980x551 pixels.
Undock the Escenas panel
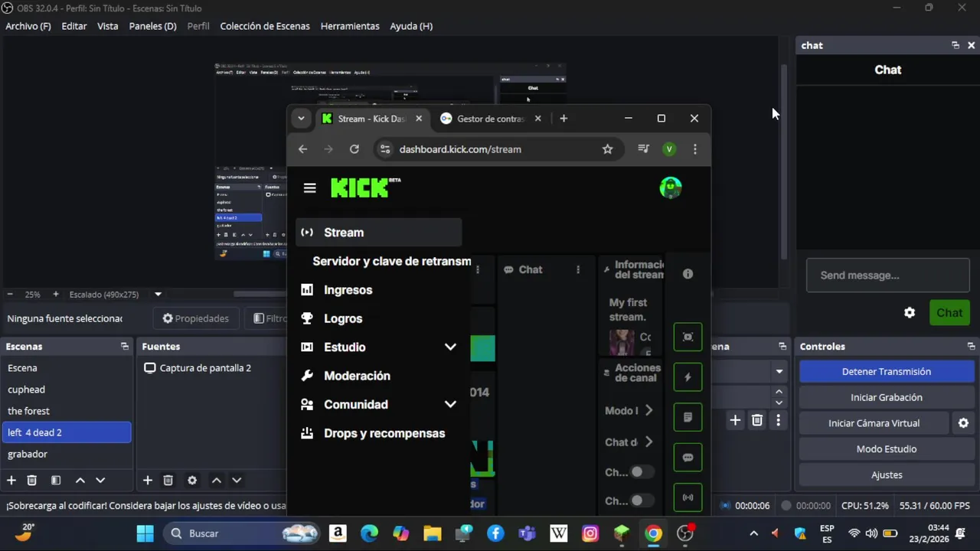[125, 347]
